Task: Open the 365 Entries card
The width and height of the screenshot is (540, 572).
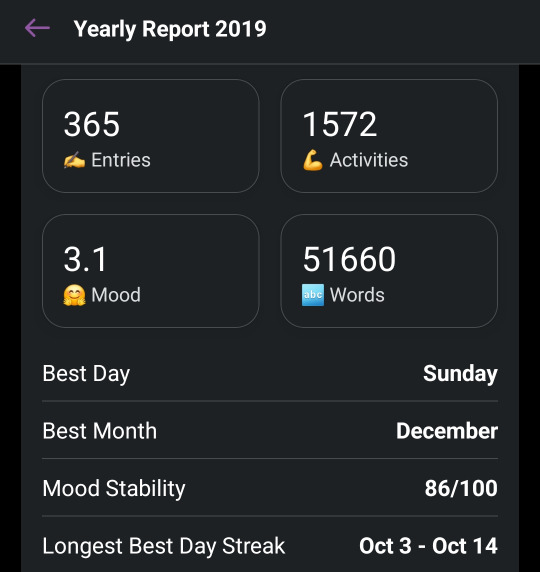Action: point(151,136)
